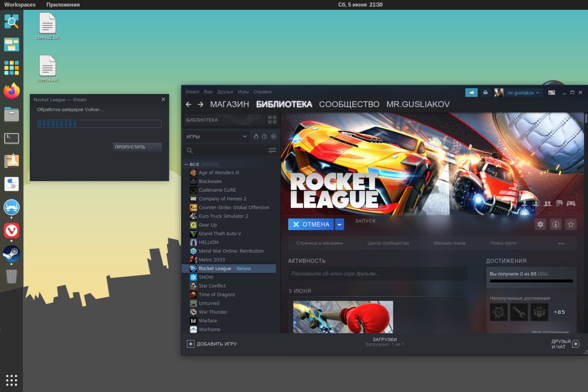Cancel launch with ОТМЕНА button
588x392 pixels.
(x=311, y=224)
